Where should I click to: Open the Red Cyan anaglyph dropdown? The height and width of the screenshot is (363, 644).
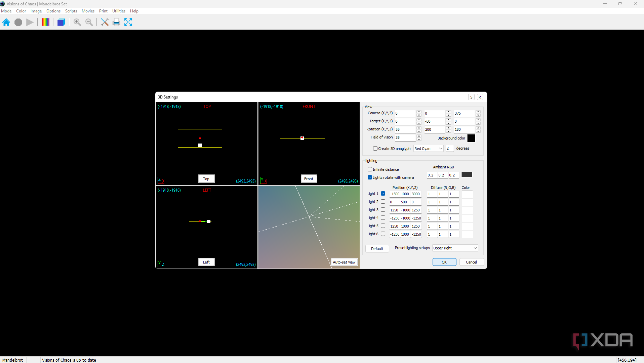(x=428, y=149)
